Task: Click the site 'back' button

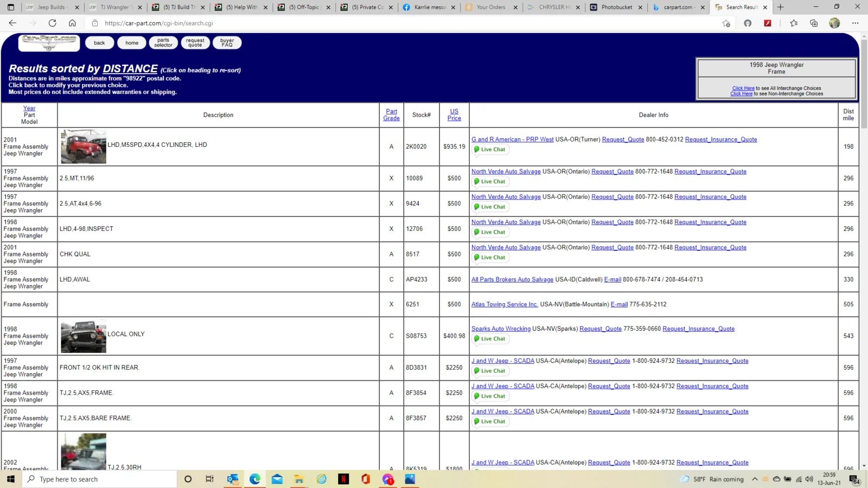Action: coord(99,43)
